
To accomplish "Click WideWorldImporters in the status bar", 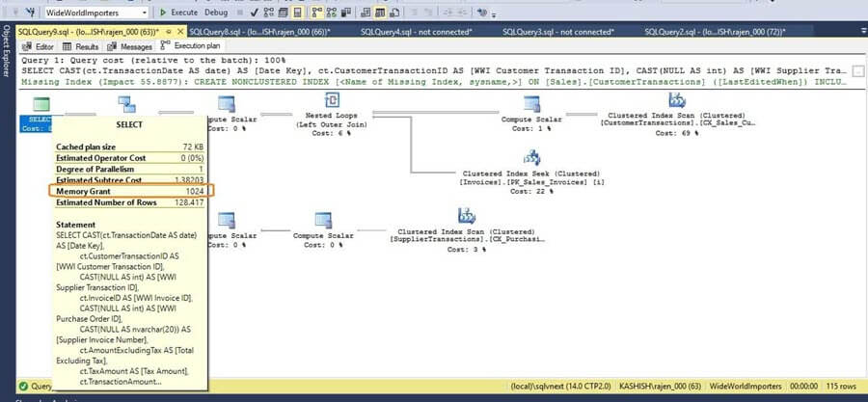I will (x=746, y=386).
